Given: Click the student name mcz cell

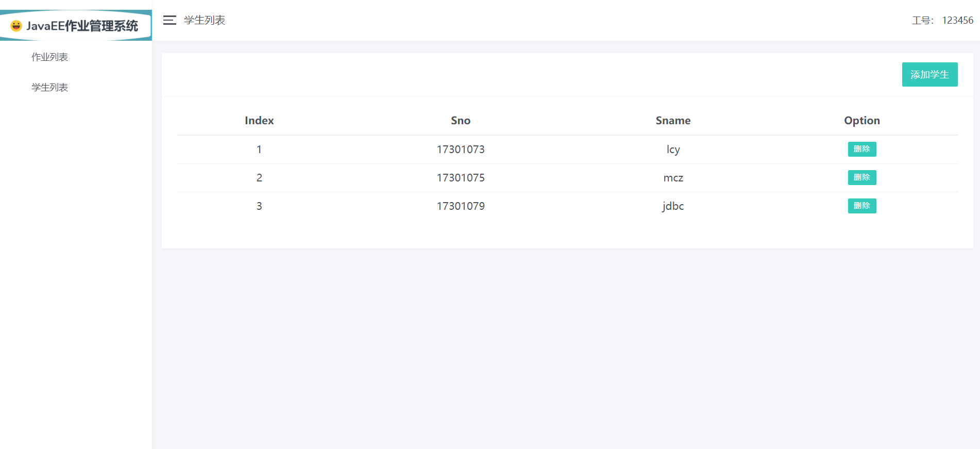Looking at the screenshot, I should (x=673, y=178).
